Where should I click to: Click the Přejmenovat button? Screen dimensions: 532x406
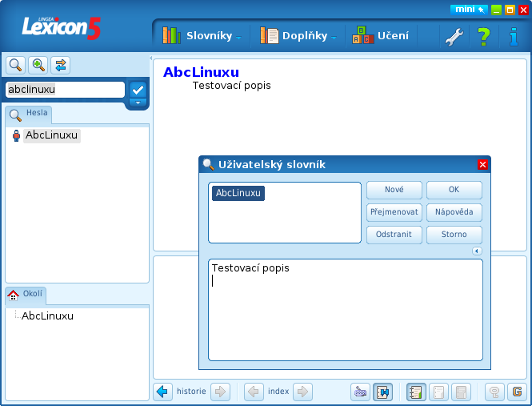point(394,212)
